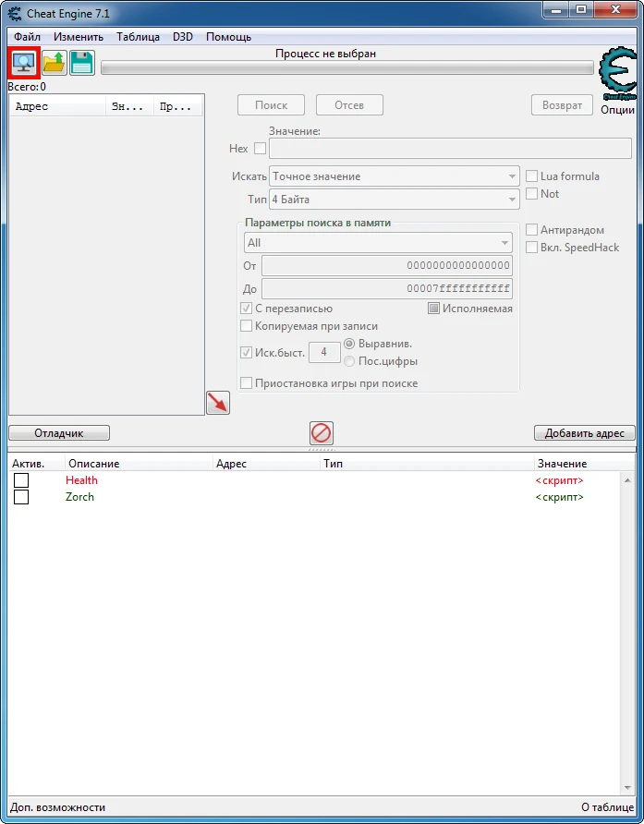Click the Поиск button
Image resolution: width=644 pixels, height=824 pixels.
[x=272, y=105]
